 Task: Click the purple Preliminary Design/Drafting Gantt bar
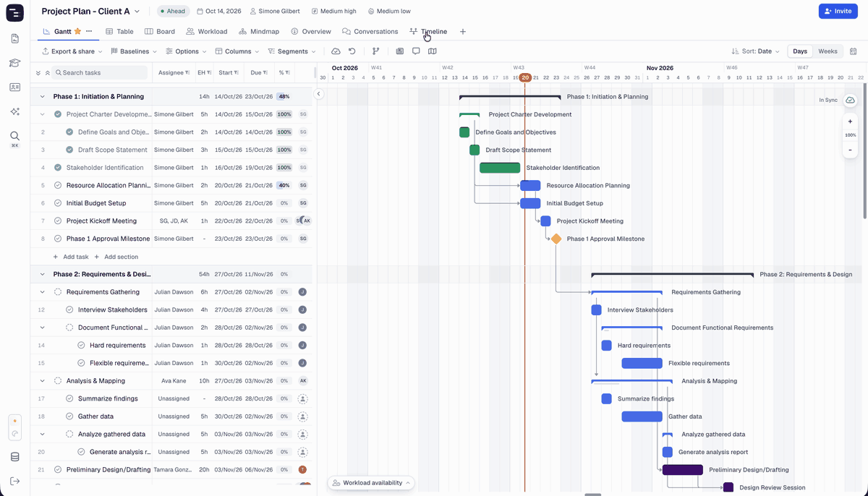tap(683, 470)
